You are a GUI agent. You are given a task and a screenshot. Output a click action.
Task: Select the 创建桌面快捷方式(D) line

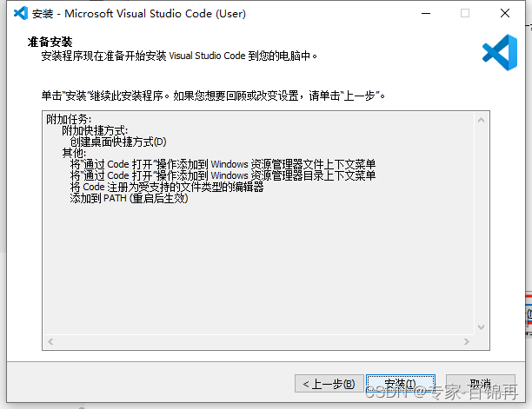[118, 142]
